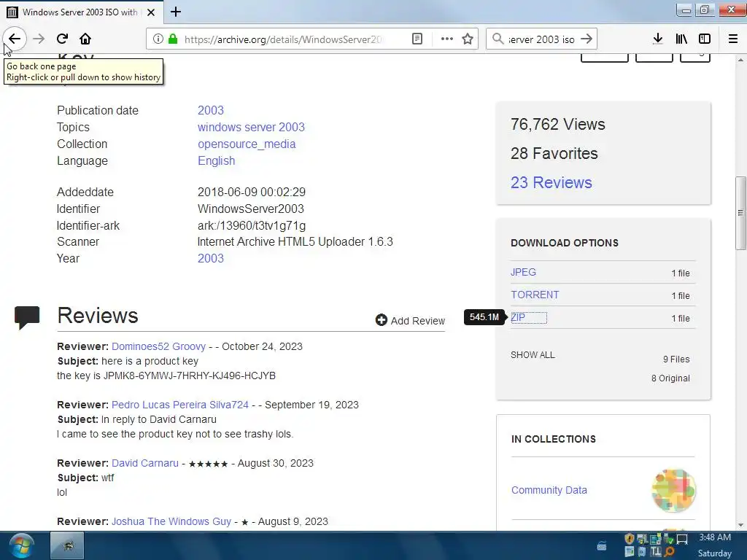Bookmark this page with the star
This screenshot has width=747, height=560.
(x=468, y=39)
